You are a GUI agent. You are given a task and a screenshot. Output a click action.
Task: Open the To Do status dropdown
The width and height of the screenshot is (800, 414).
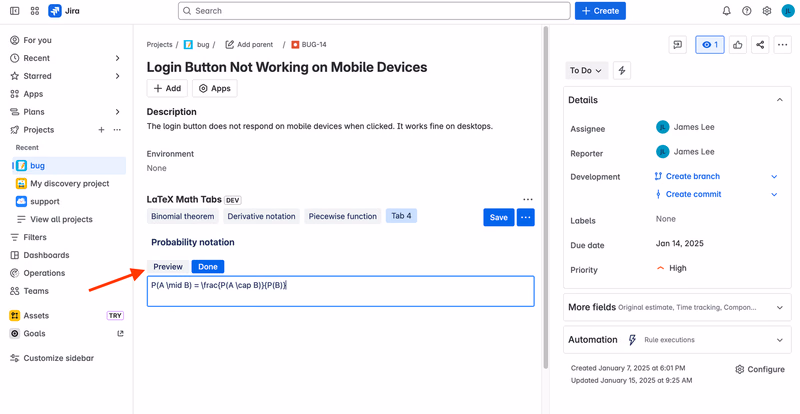coord(586,70)
